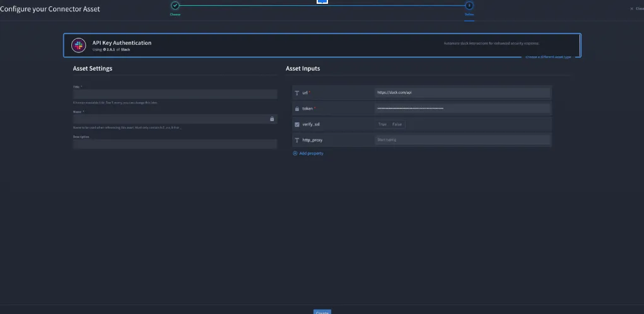Focus the Description input field
The image size is (644, 314).
coord(175,144)
